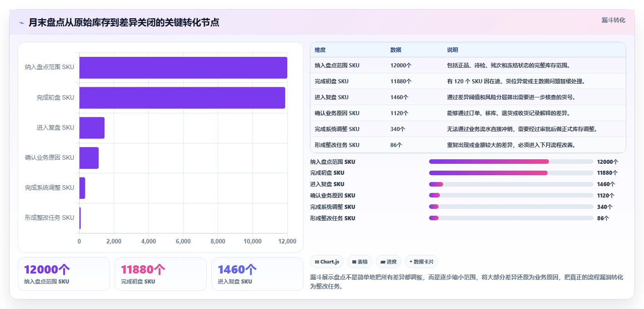Image resolution: width=644 pixels, height=309 pixels.
Task: Click table cell 完成系统调整 SKU
Action: (x=337, y=129)
